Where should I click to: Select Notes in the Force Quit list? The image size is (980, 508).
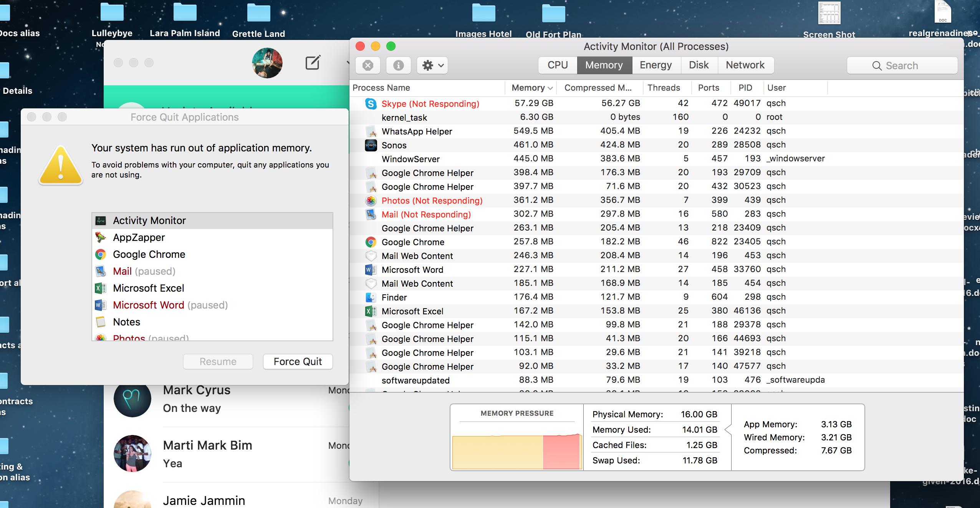(x=212, y=322)
